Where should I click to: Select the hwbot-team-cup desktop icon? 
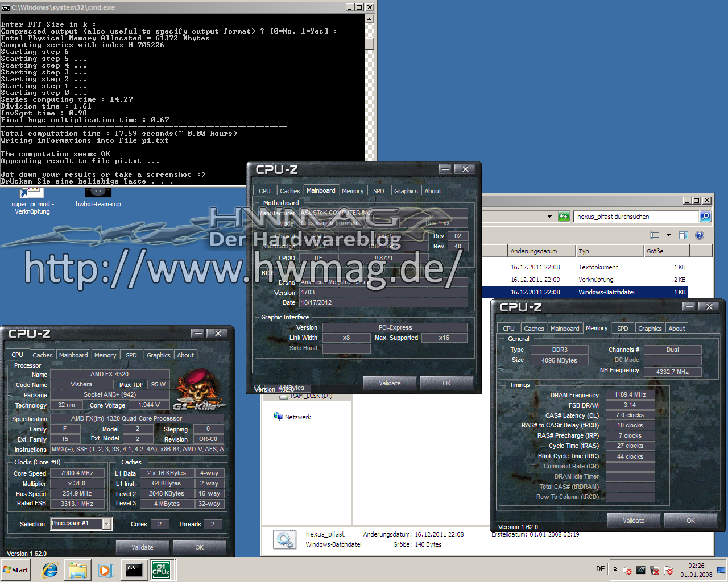[98, 198]
